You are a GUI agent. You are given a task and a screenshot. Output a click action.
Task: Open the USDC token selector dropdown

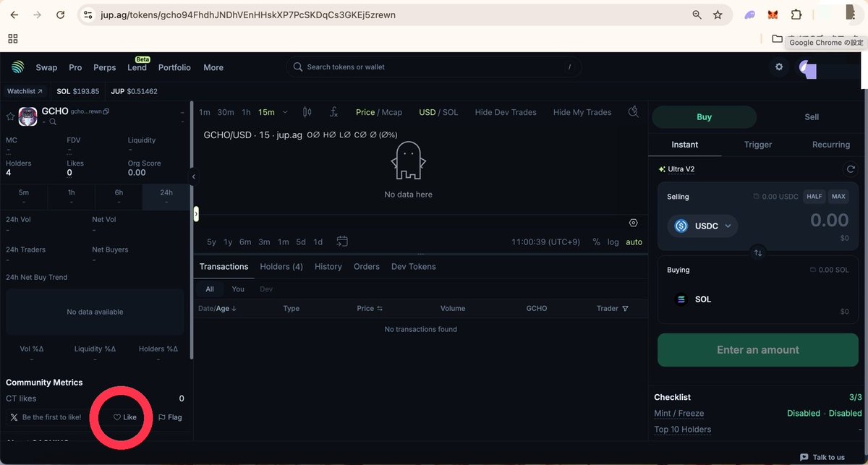(x=702, y=226)
